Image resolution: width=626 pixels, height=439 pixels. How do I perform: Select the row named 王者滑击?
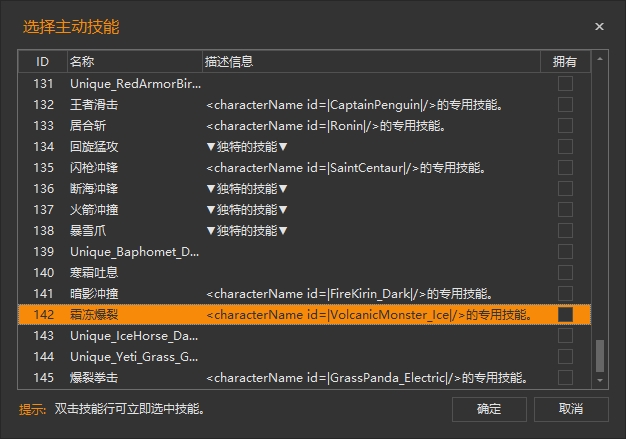[305, 105]
